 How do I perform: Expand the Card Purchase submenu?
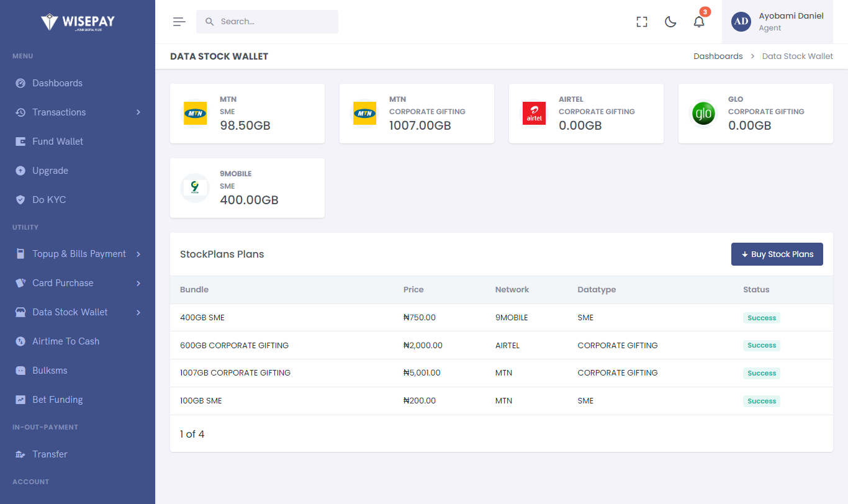[x=78, y=283]
